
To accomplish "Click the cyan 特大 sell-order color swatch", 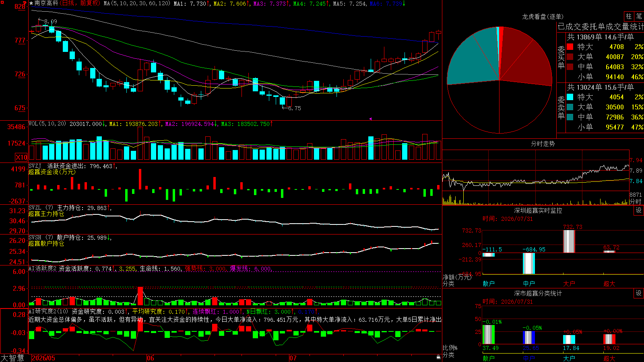I will click(x=570, y=97).
